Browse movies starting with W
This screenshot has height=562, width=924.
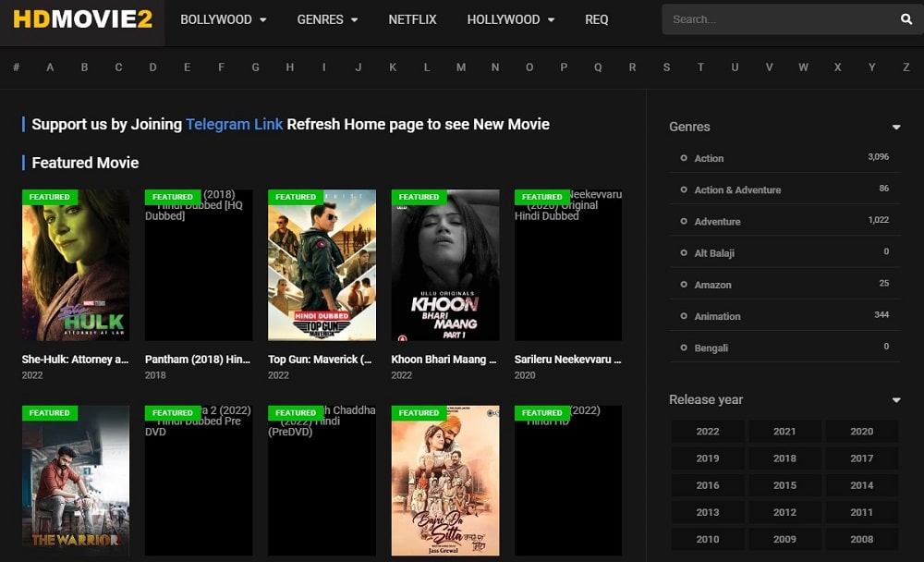803,67
